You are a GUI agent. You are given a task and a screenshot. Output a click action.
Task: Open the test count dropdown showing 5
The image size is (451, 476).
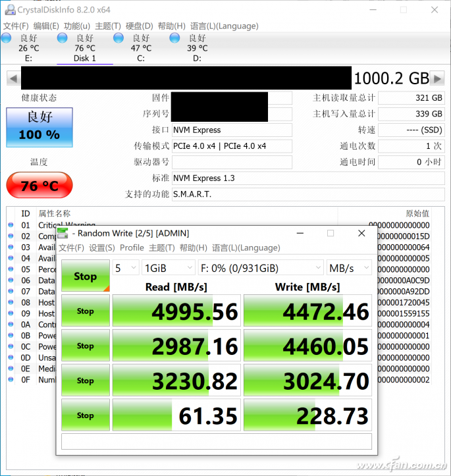pyautogui.click(x=126, y=268)
